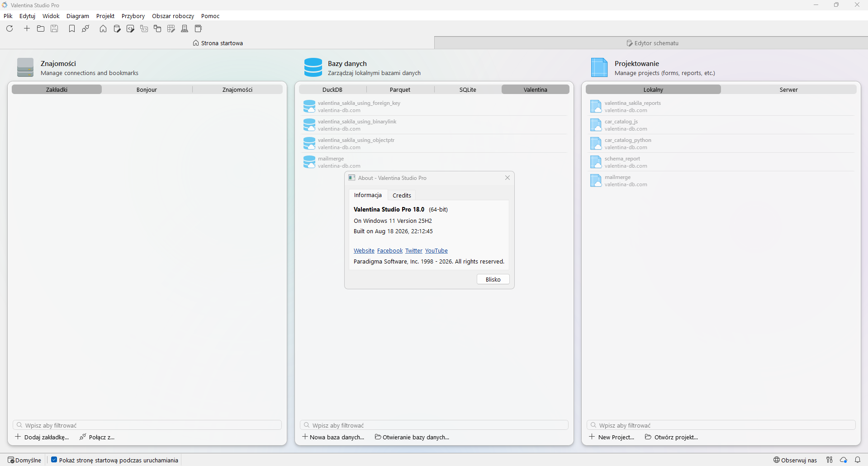This screenshot has width=868, height=466.
Task: Click the Bazy danych blue database header icon
Action: click(313, 67)
